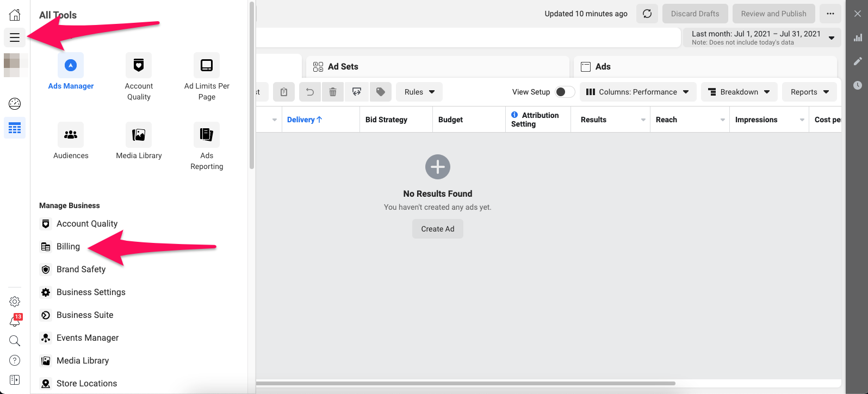Image resolution: width=868 pixels, height=394 pixels.
Task: Click the blurred account avatar thumbnail
Action: (x=15, y=65)
